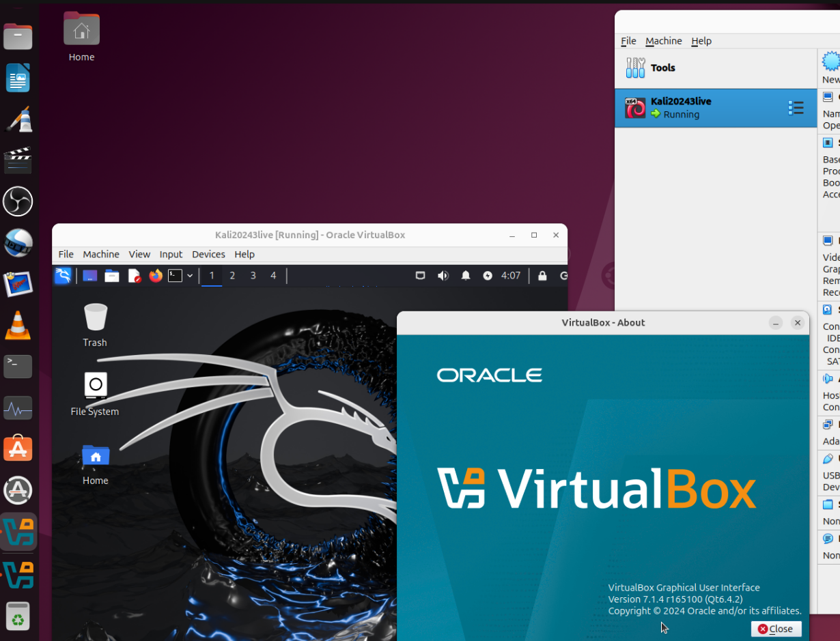Open the Devices menu in the VM window

(208, 254)
